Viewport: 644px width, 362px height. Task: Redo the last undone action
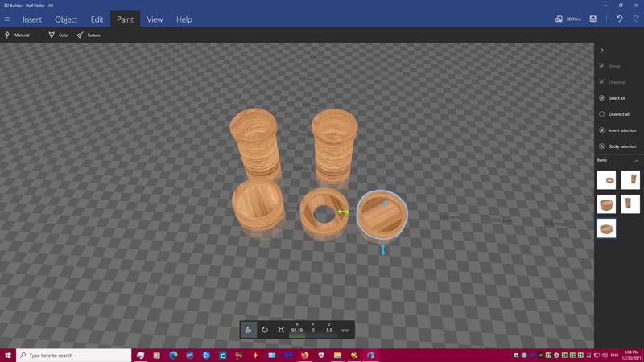pos(636,19)
